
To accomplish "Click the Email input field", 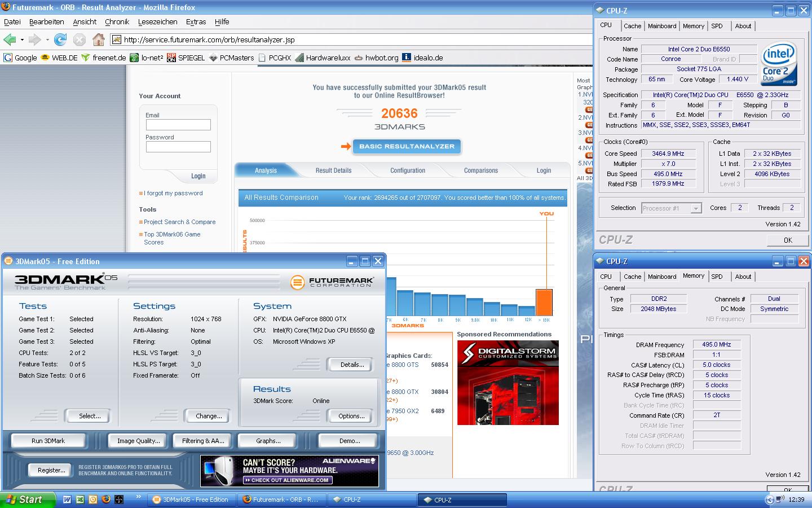I will pos(178,125).
